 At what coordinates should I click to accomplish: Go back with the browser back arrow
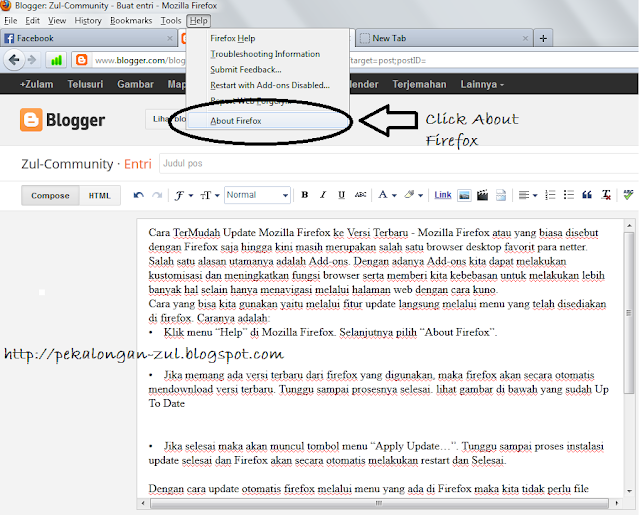point(14,60)
